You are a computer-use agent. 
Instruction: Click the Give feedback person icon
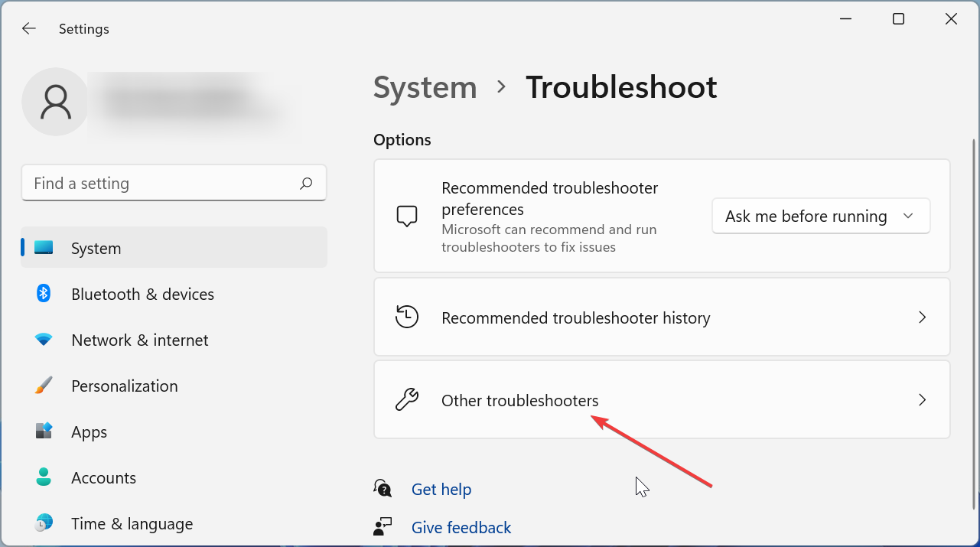click(x=383, y=526)
